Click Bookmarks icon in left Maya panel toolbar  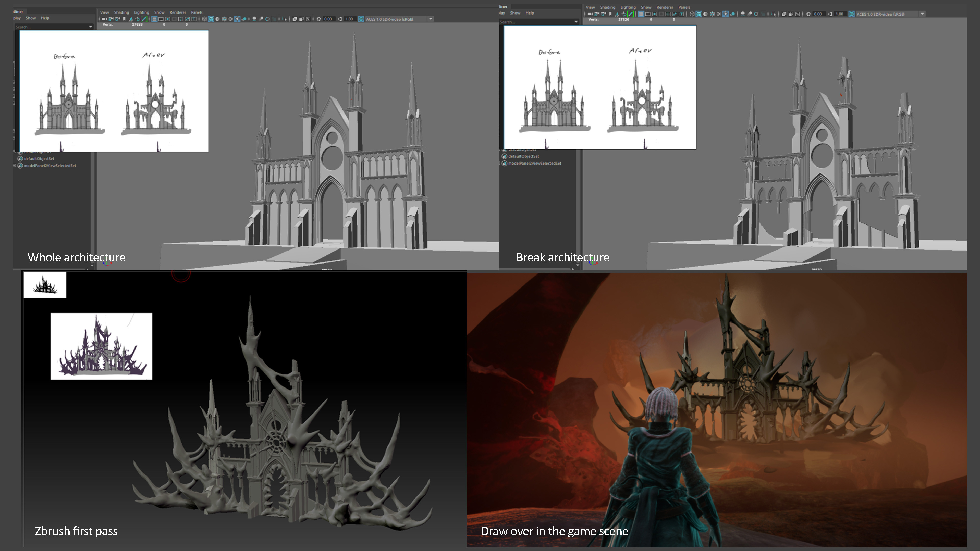coord(124,19)
